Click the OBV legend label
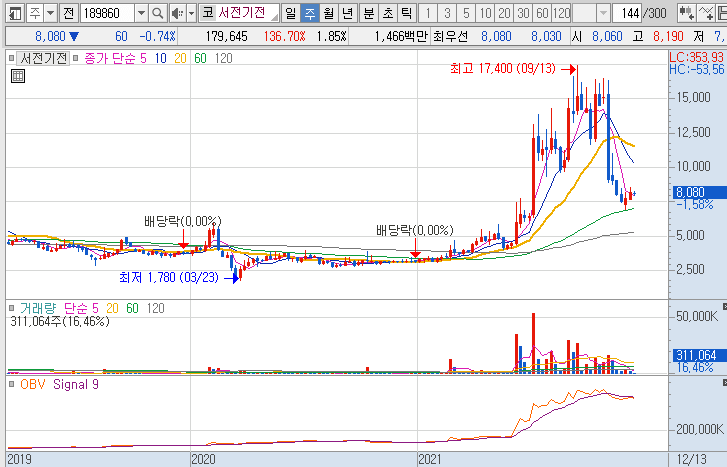727x467 pixels. pos(32,384)
